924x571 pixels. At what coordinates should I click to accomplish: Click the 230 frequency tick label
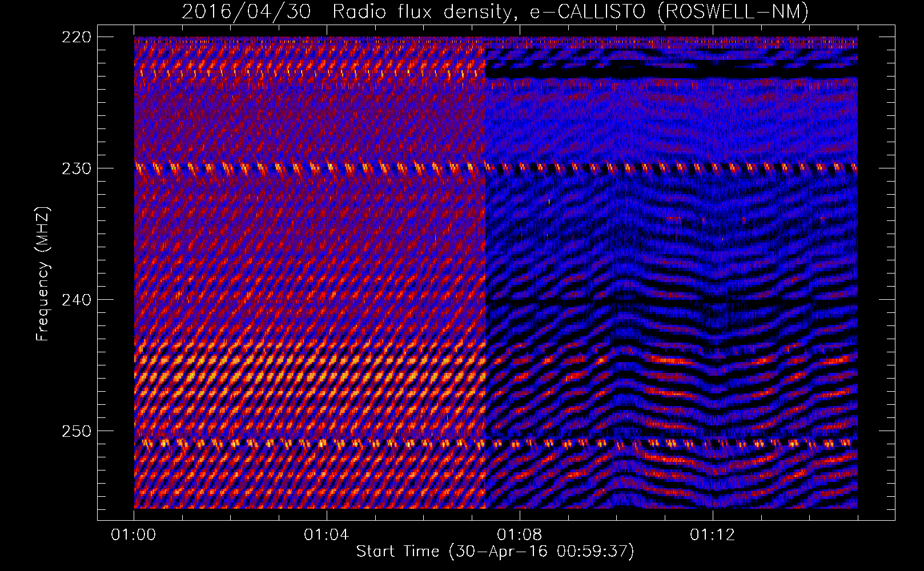tap(76, 168)
